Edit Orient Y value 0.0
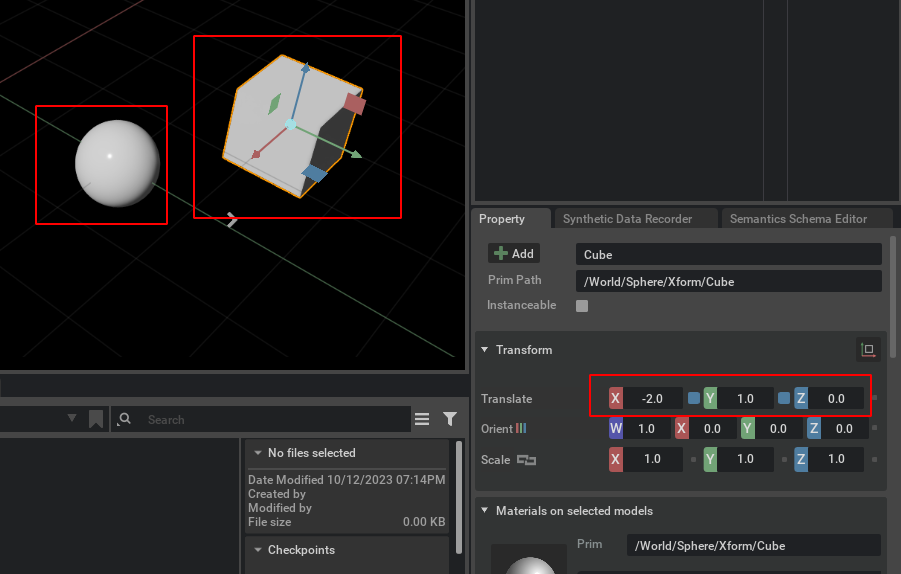Screen dimensions: 901x574 click(x=778, y=429)
